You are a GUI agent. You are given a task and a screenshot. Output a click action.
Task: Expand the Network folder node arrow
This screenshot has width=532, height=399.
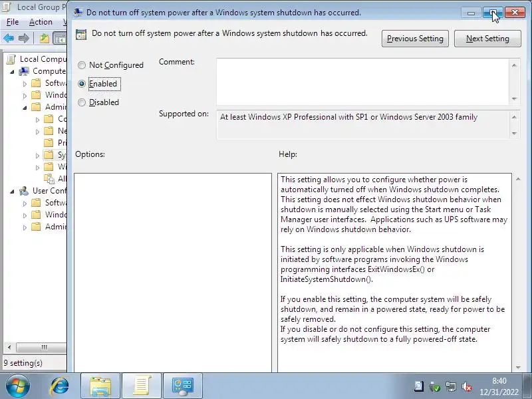click(37, 132)
